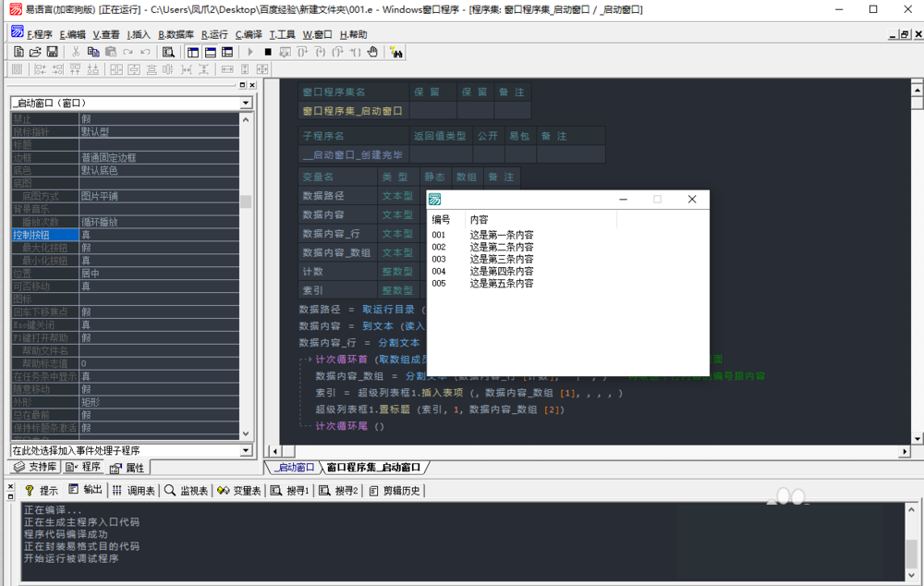The height and width of the screenshot is (586, 924).
Task: Click the 编号 column header in running window
Action: [x=446, y=219]
